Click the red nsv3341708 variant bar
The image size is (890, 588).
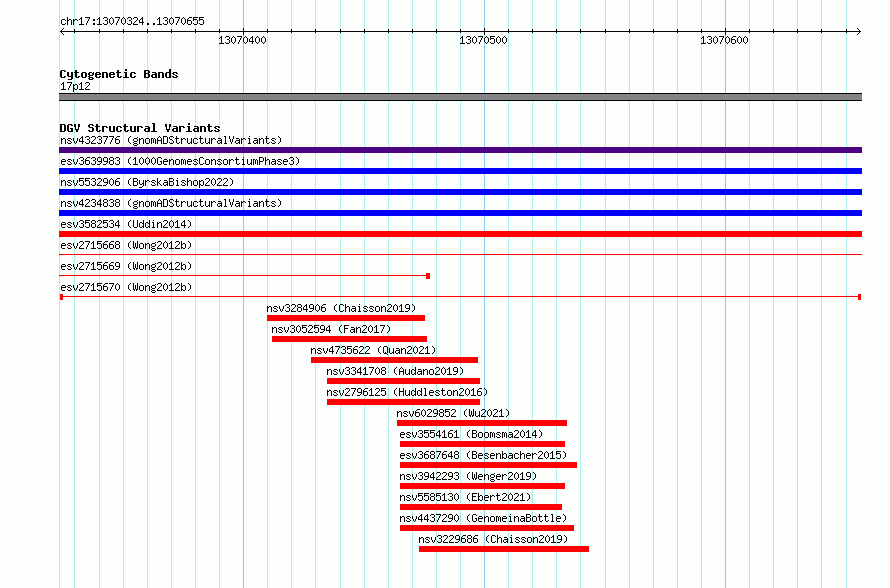(x=403, y=381)
